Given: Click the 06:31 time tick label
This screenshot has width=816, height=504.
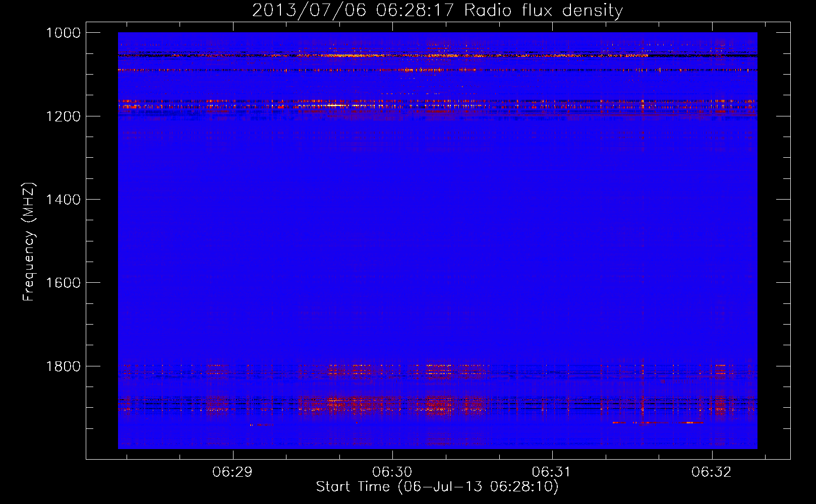Looking at the screenshot, I should (552, 472).
